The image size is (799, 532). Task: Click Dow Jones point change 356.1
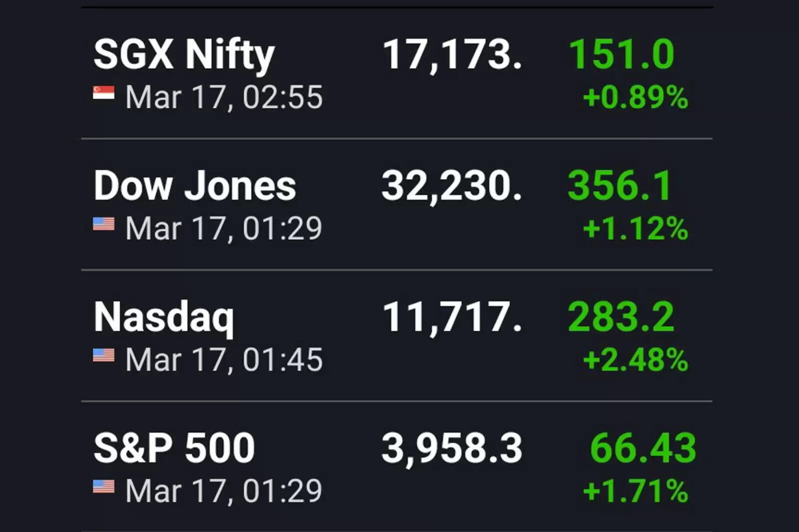pos(620,186)
